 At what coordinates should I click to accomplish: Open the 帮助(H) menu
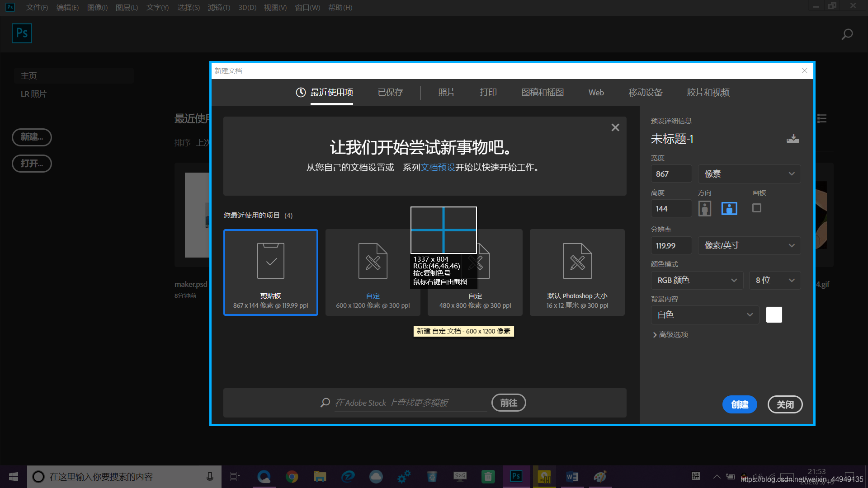point(340,8)
